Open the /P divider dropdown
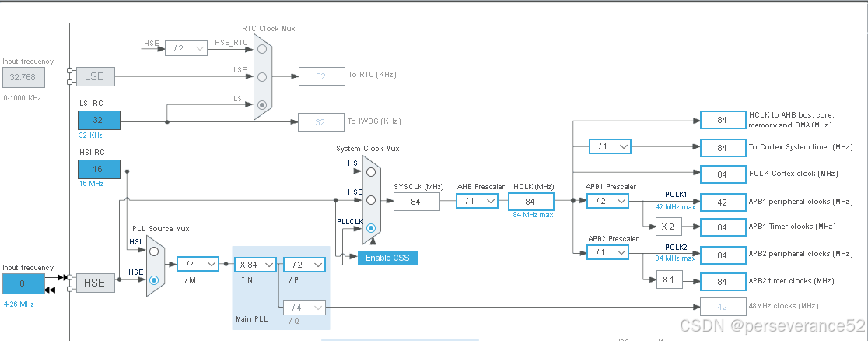This screenshot has width=868, height=341. [x=304, y=265]
